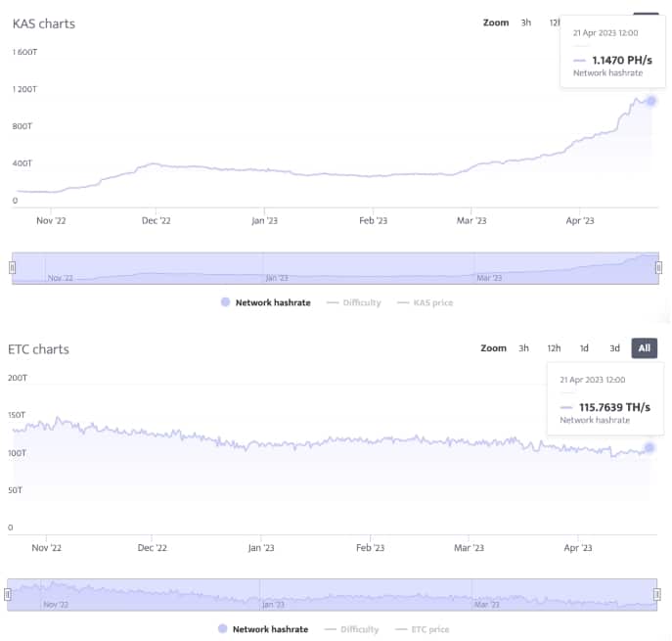
Task: Select the All zoom on ETC chart
Action: (645, 348)
